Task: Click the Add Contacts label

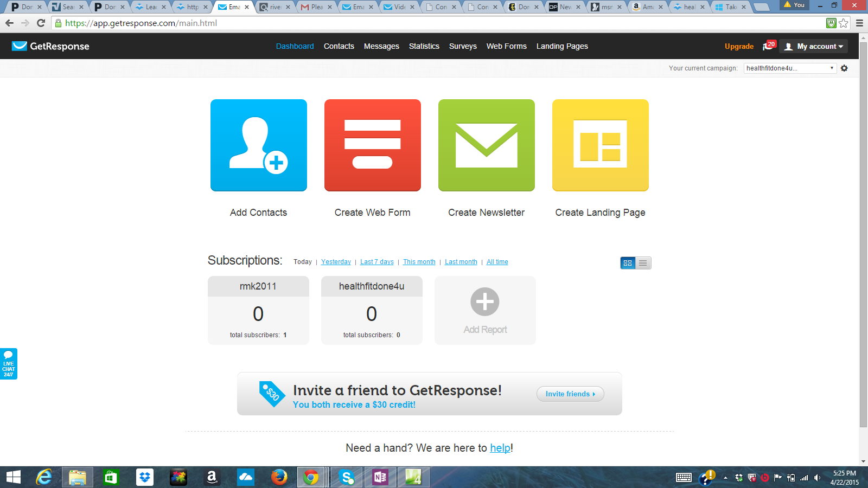Action: (x=259, y=213)
